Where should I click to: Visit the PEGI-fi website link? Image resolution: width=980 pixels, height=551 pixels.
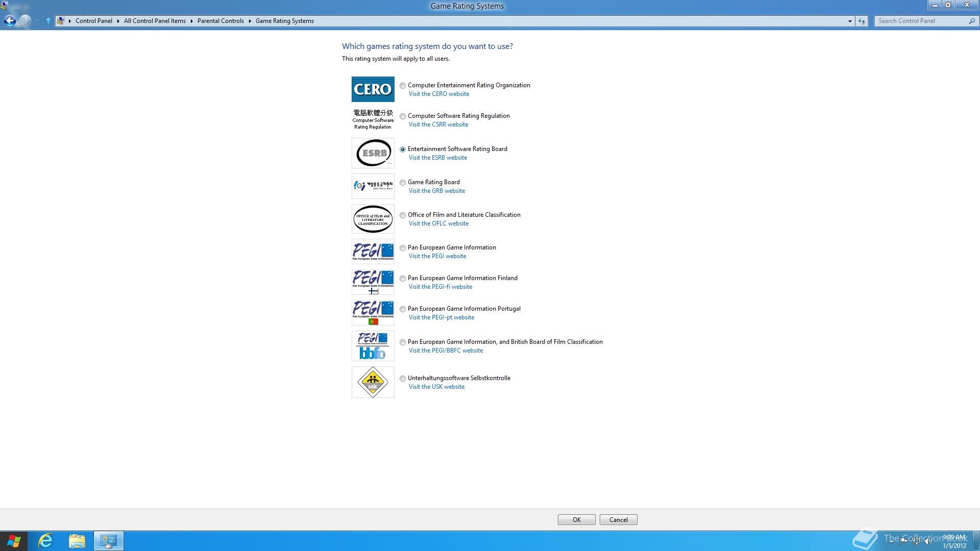pos(440,287)
